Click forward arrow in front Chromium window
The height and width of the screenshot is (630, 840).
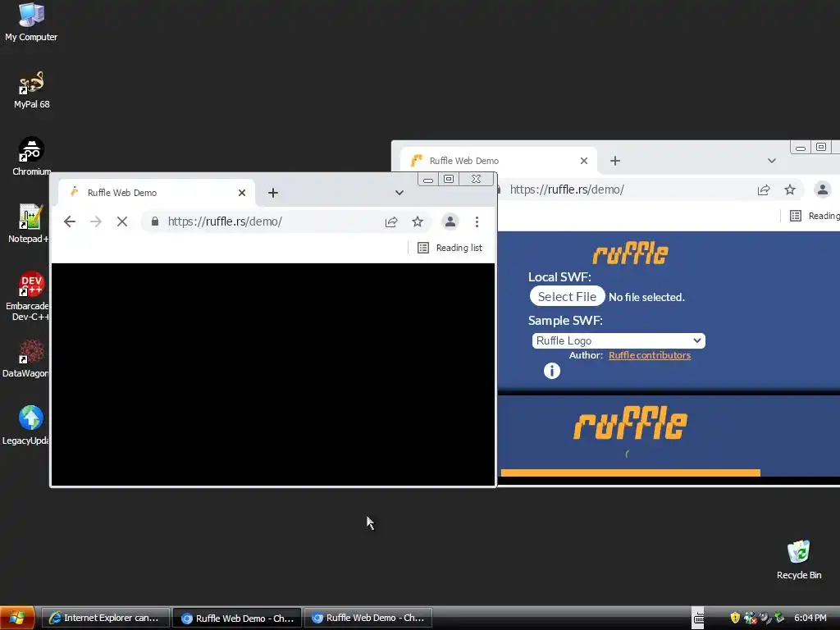(x=96, y=221)
